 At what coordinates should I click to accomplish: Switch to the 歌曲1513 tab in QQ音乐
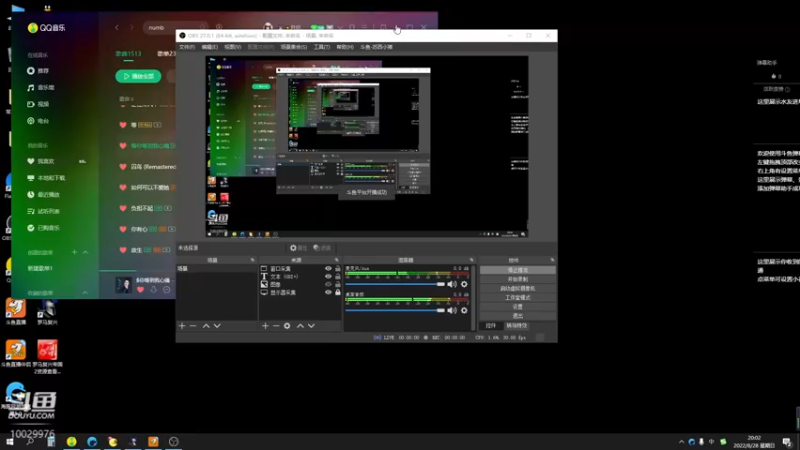[128, 54]
